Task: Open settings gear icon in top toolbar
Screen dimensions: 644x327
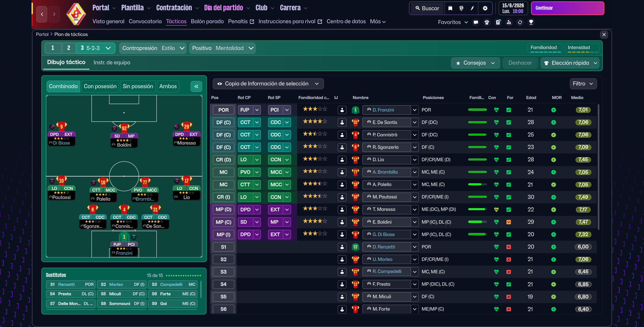Action: click(485, 8)
